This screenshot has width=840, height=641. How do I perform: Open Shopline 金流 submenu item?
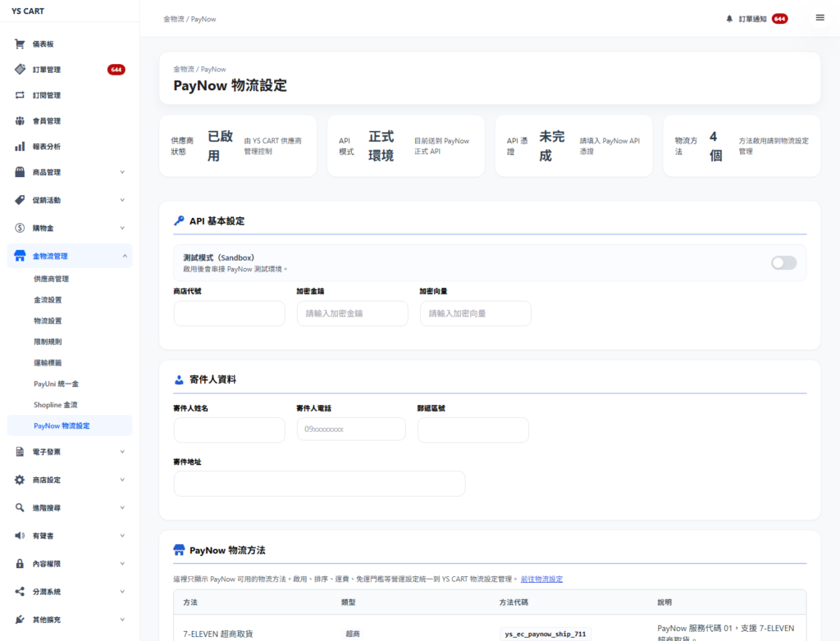[56, 405]
